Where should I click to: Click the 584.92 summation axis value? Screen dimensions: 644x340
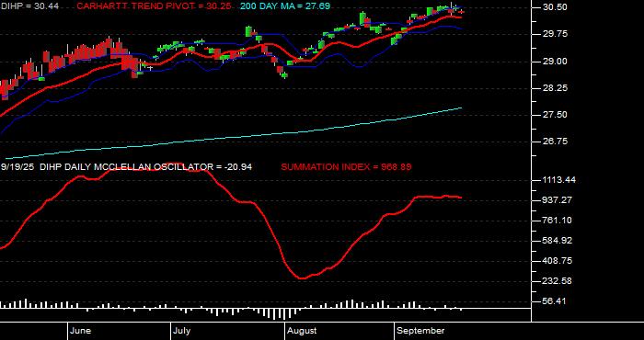[557, 241]
